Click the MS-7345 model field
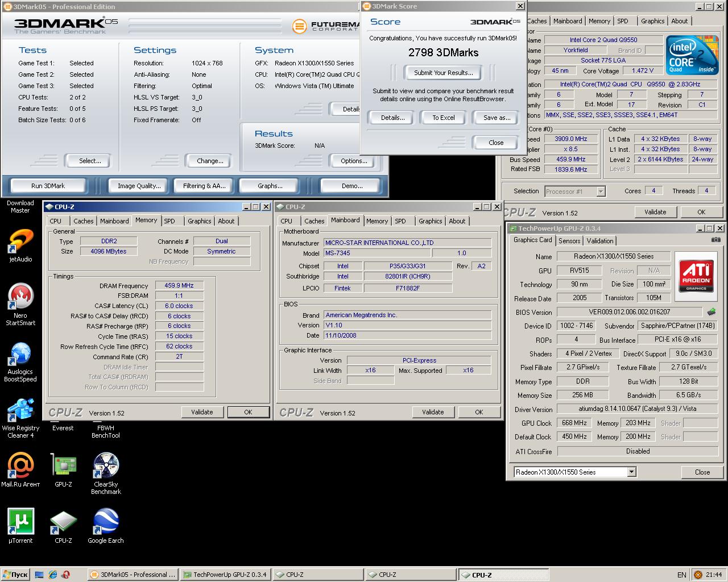 pyautogui.click(x=377, y=253)
